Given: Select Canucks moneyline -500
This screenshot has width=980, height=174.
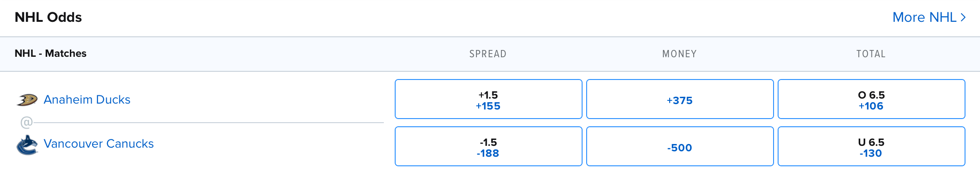Looking at the screenshot, I should click(x=680, y=146).
